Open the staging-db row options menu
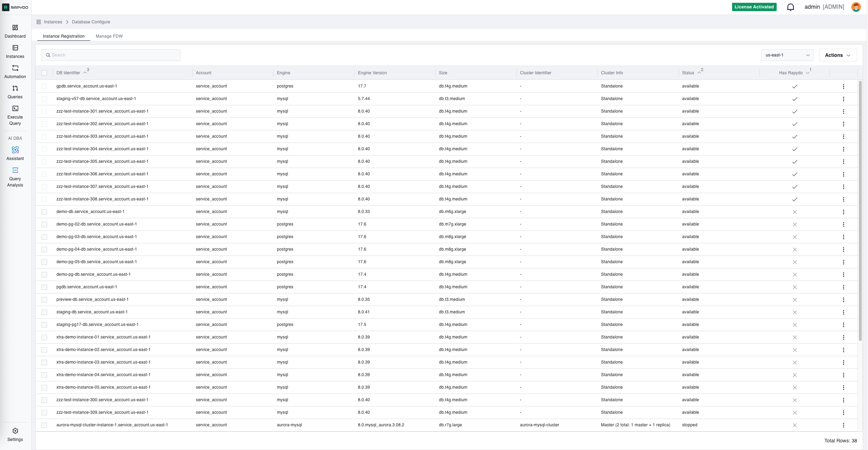The height and width of the screenshot is (450, 868). [x=844, y=312]
